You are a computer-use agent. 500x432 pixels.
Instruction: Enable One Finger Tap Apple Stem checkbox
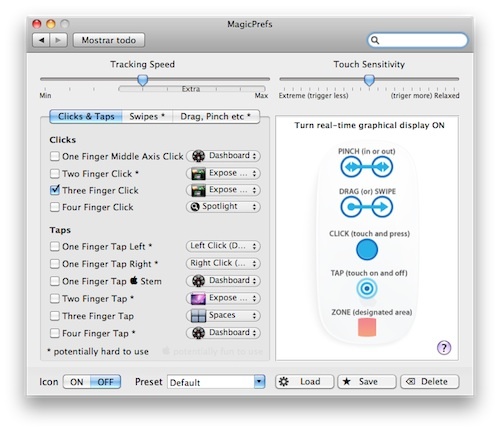[x=55, y=281]
